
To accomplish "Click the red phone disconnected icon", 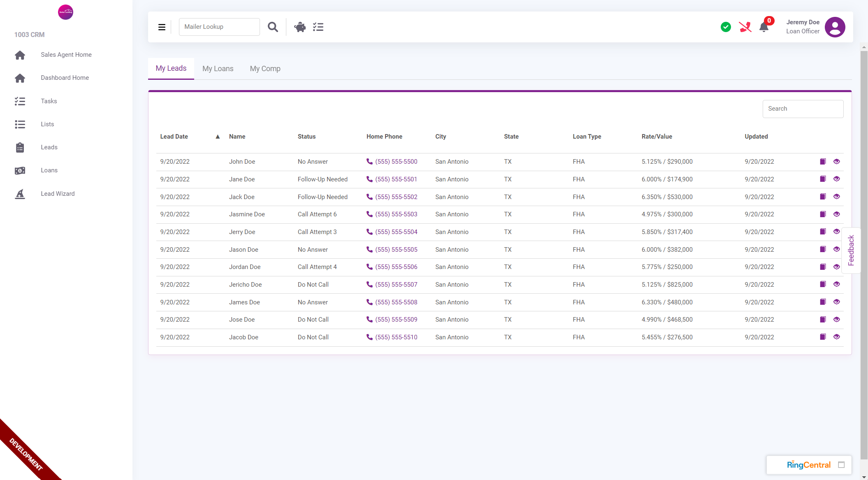I will pos(745,27).
